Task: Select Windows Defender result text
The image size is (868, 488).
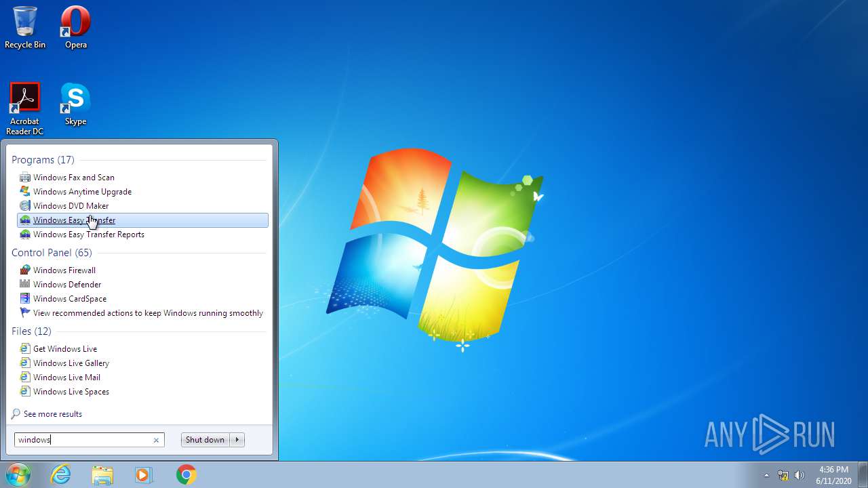Action: click(67, 285)
